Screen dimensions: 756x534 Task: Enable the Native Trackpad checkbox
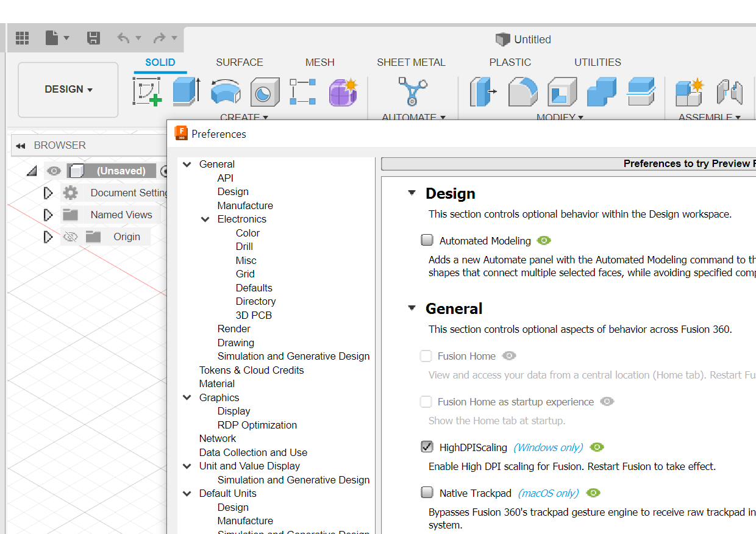(427, 493)
